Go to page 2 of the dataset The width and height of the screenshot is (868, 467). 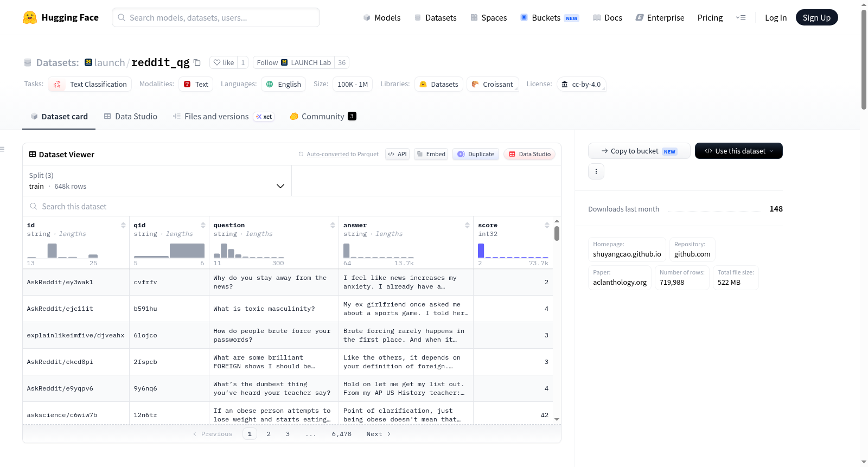(x=269, y=434)
